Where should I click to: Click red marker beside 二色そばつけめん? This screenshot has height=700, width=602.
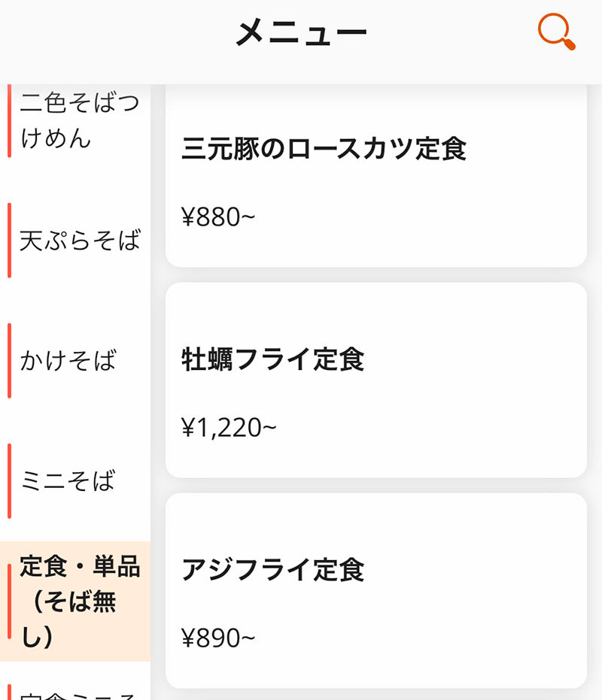(9, 120)
